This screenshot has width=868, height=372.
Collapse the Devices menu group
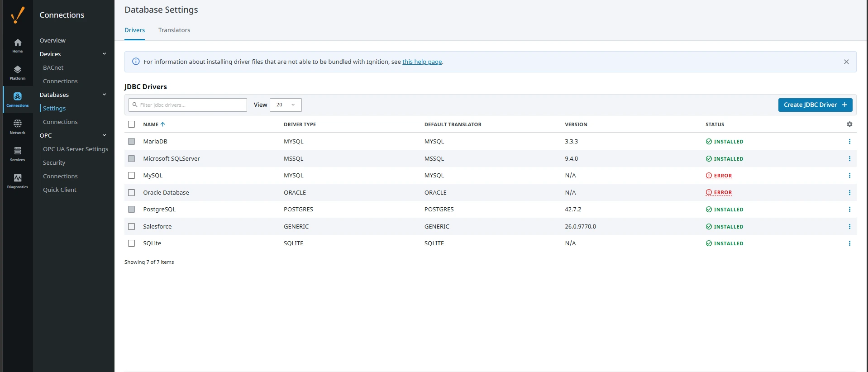[x=105, y=54]
